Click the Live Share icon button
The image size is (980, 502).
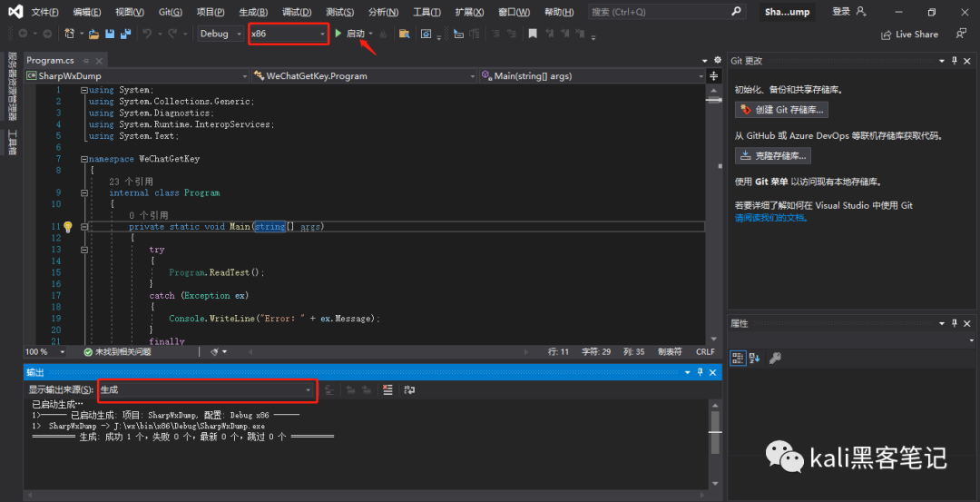point(909,34)
